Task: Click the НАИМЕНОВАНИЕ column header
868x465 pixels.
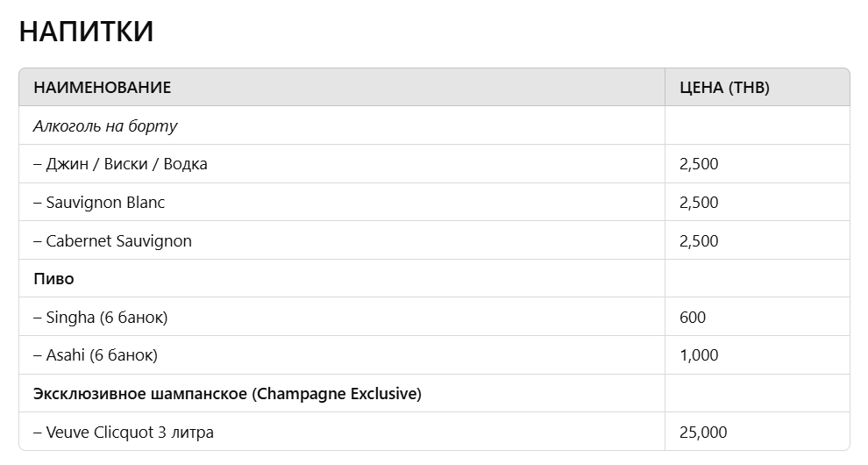Action: [x=102, y=88]
